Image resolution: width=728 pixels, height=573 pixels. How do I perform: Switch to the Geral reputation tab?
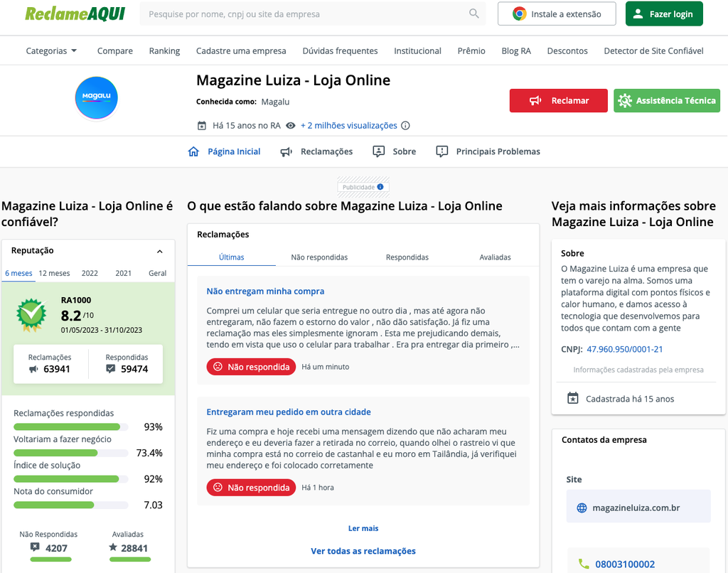157,273
